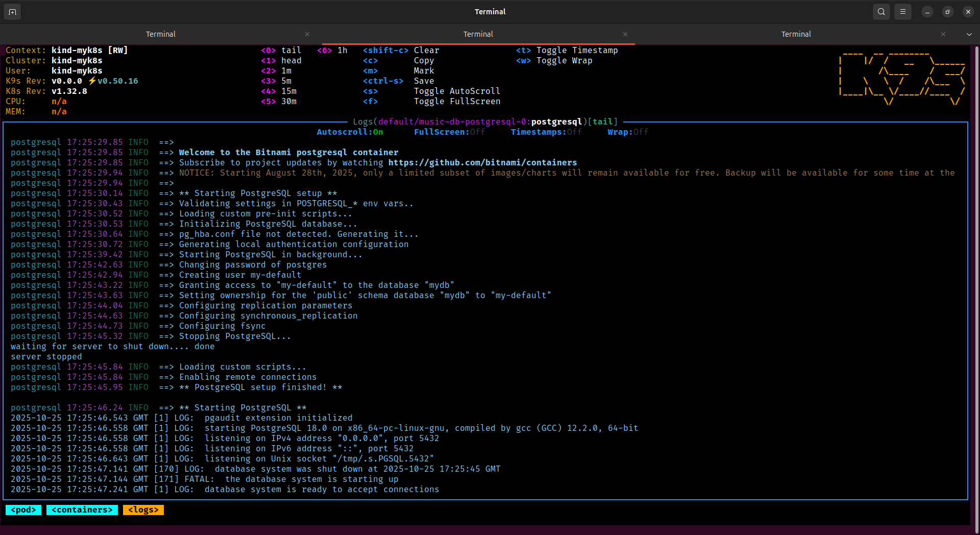Click the 'Stopping PostgreSQL...' log line
980x535 pixels.
click(151, 336)
